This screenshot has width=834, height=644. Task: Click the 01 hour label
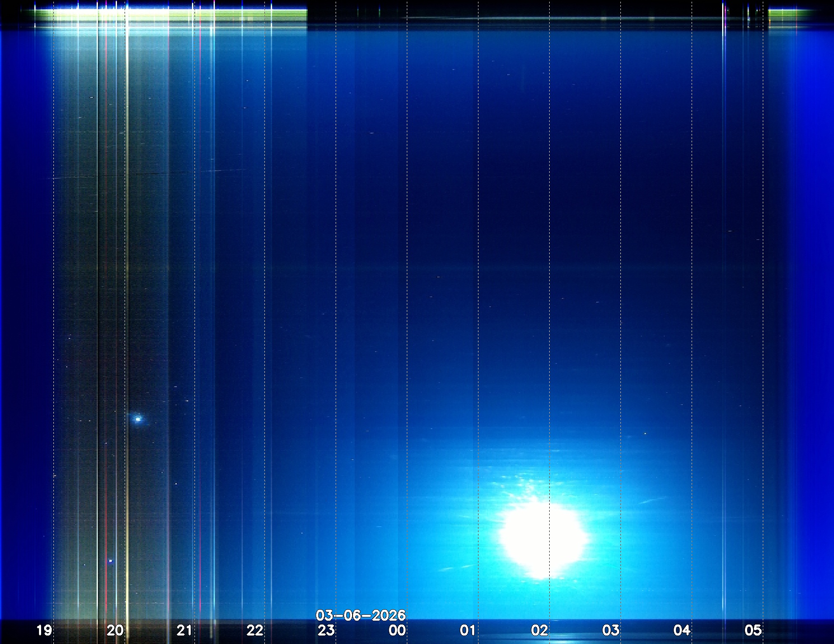pyautogui.click(x=467, y=630)
